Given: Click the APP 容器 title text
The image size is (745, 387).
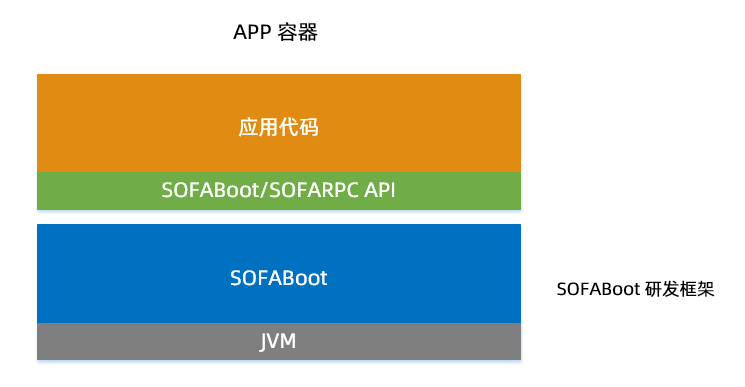Looking at the screenshot, I should (275, 33).
